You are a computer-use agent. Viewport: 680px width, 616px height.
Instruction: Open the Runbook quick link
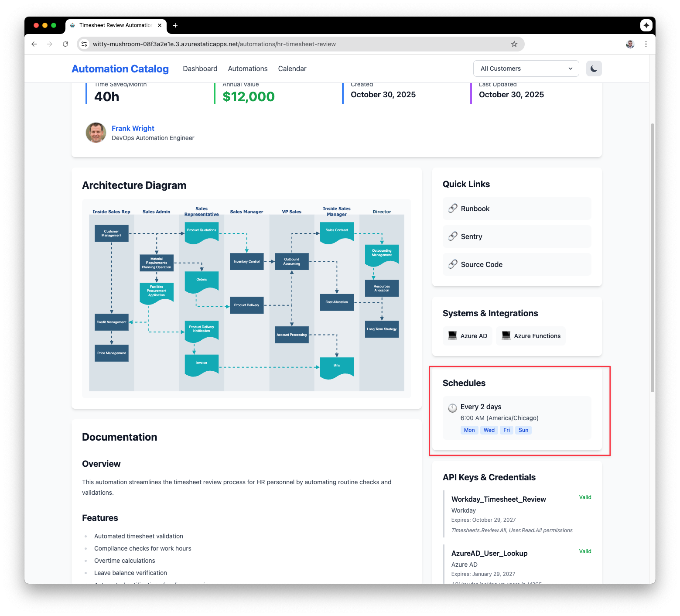point(475,209)
